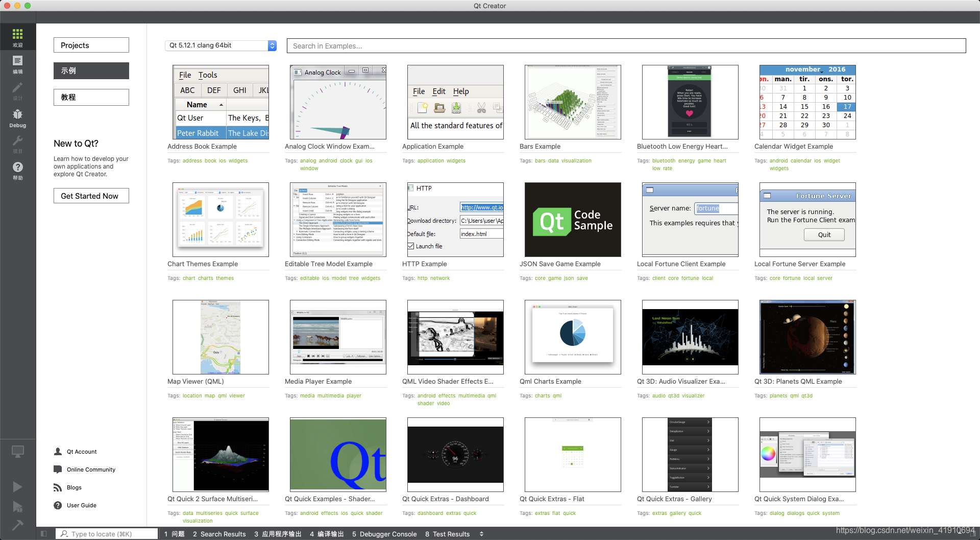Screen dimensions: 980x540
Task: Open Qt 3D Planets QML Example thumbnail
Action: click(807, 337)
